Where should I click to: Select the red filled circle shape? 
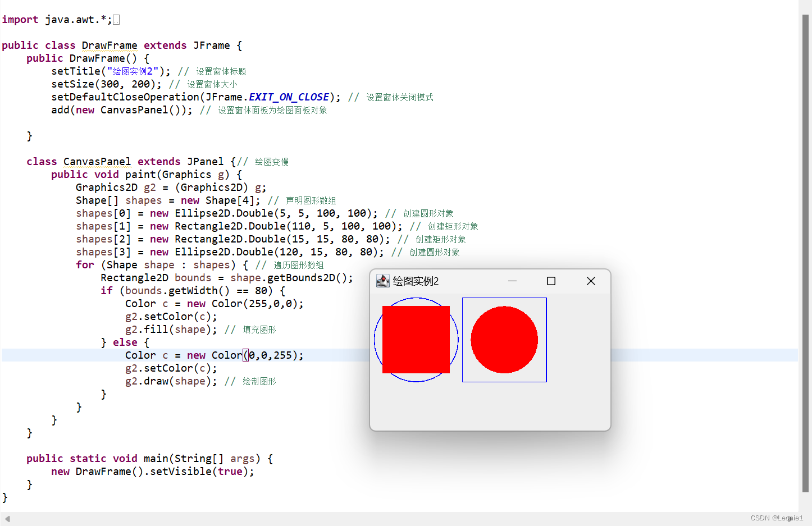[504, 340]
